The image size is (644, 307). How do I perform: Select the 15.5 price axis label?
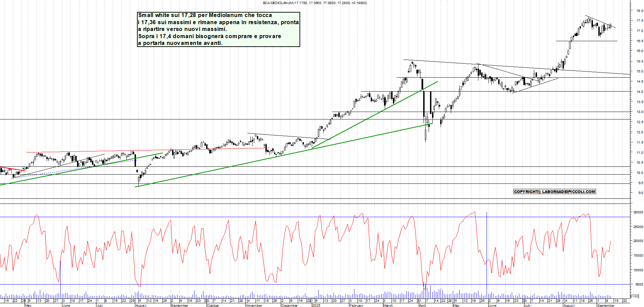click(x=640, y=62)
